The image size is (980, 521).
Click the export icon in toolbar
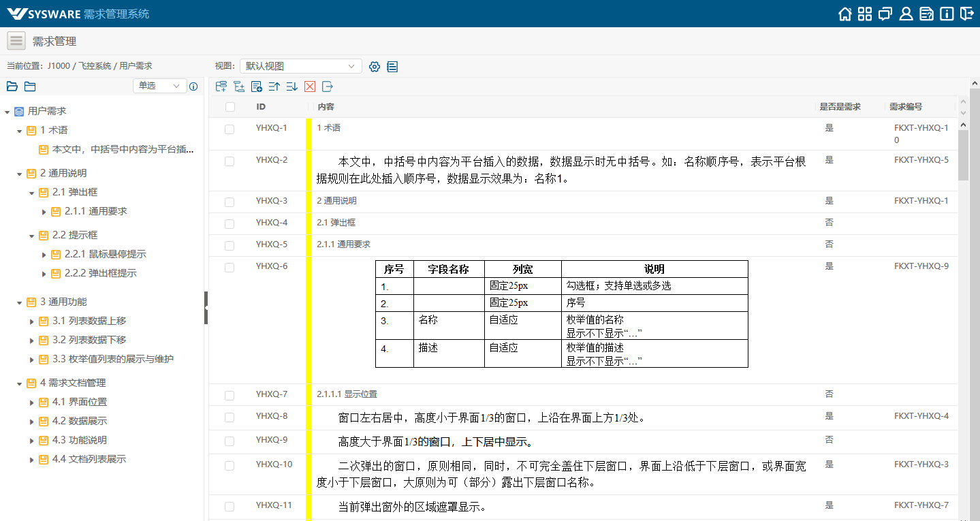[328, 86]
